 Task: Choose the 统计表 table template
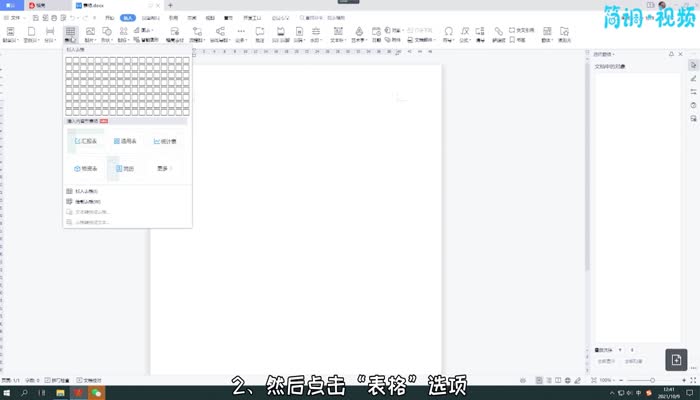coord(165,141)
